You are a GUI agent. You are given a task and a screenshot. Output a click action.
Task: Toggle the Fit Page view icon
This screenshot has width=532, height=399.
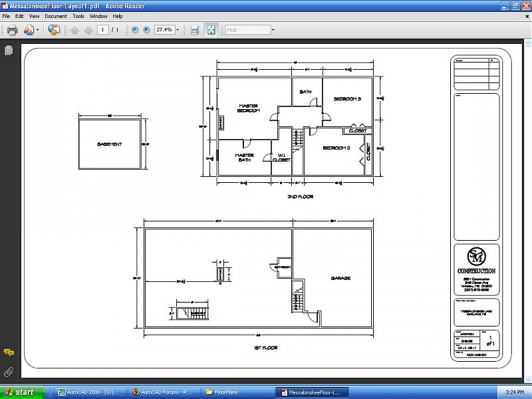click(211, 30)
